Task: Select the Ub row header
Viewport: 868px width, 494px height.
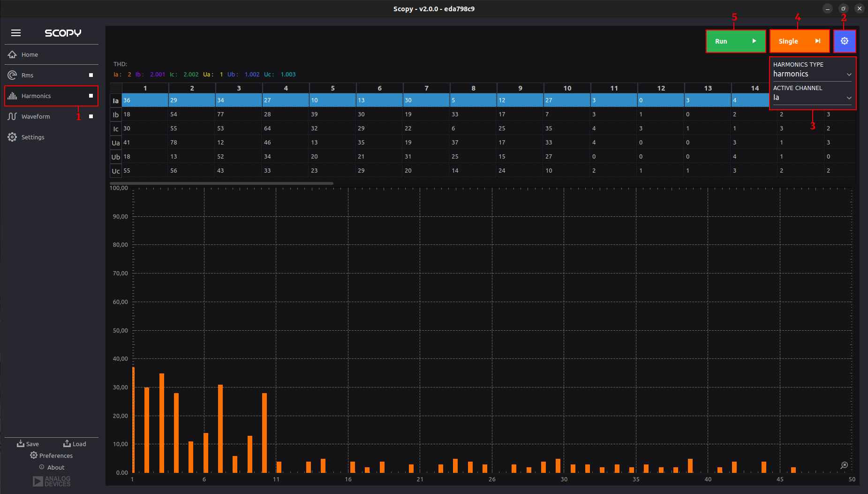Action: (116, 157)
